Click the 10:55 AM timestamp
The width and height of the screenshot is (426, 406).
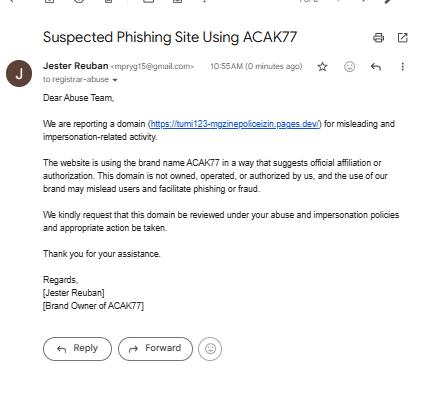coord(256,66)
